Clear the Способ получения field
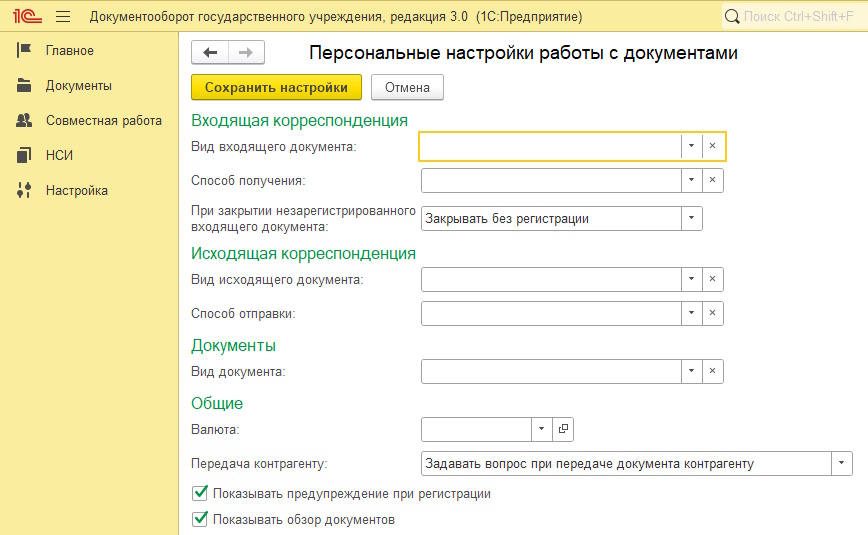Screen dimensions: 868x535 tap(712, 180)
